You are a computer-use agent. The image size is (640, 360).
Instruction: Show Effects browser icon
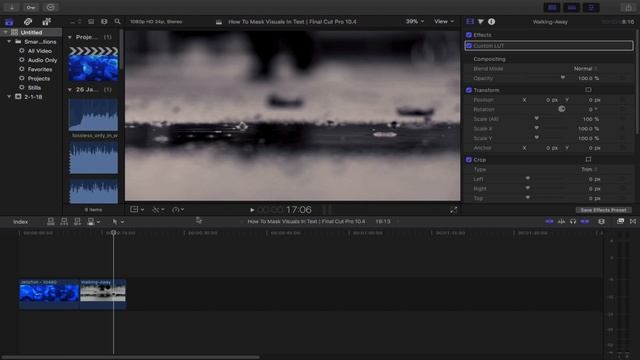(x=620, y=221)
